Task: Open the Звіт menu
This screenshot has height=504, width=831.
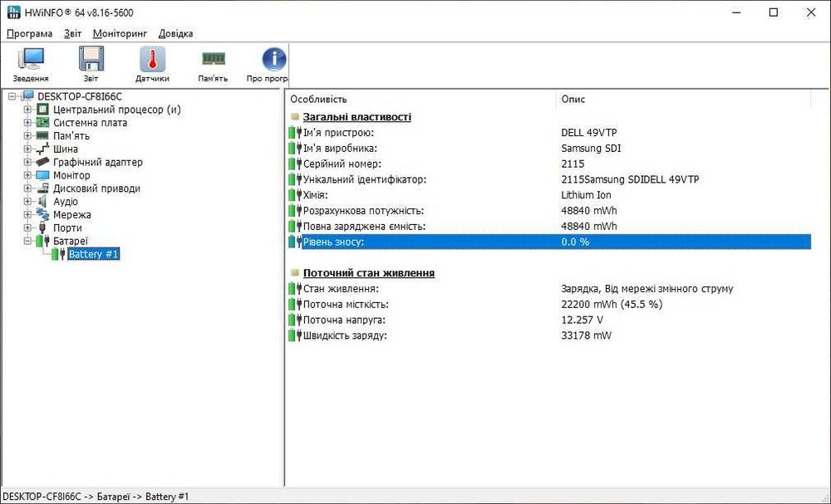Action: point(72,33)
